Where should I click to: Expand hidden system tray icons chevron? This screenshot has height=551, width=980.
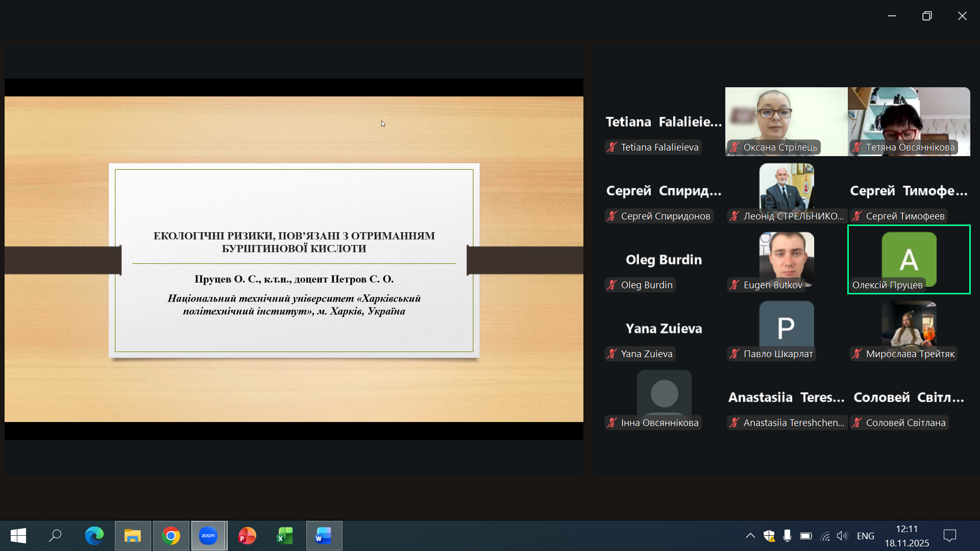(750, 536)
